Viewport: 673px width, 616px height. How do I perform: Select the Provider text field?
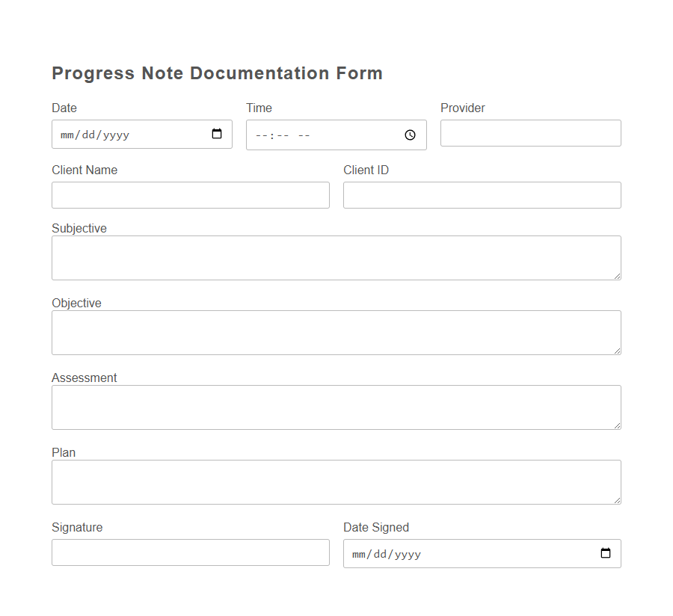[x=530, y=133]
